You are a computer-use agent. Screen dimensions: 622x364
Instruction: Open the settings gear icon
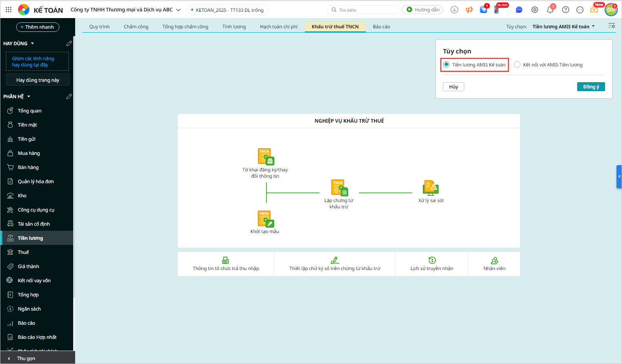pos(535,10)
